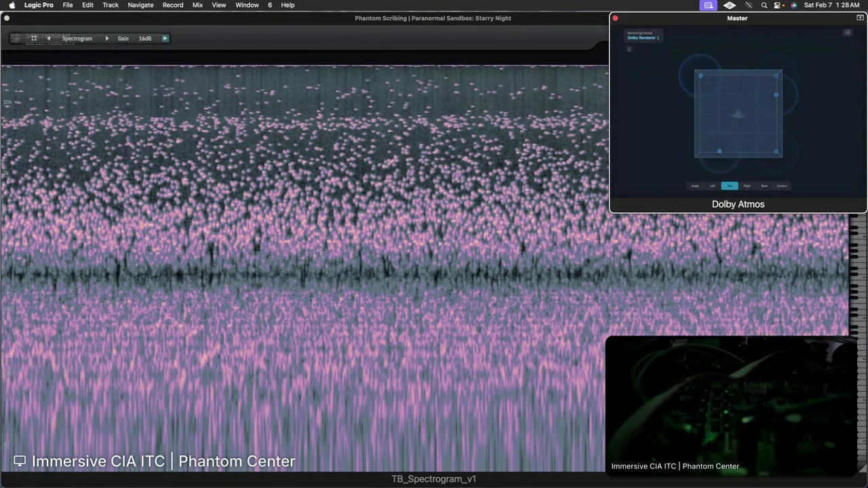The image size is (868, 488).
Task: Open the Apple menu
Action: 12,5
